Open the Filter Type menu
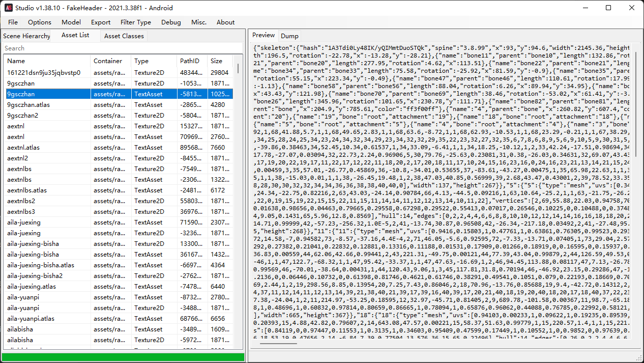The width and height of the screenshot is (644, 363). (136, 22)
